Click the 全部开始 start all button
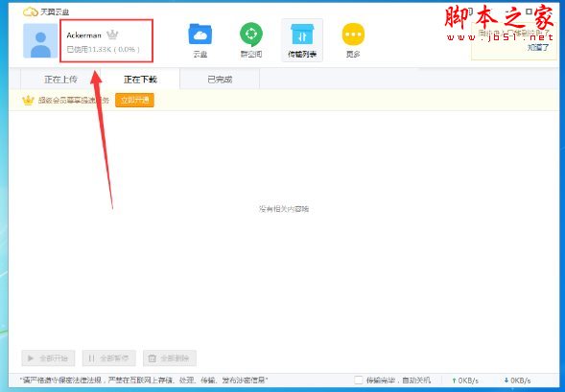This screenshot has height=392, width=565. [48, 358]
